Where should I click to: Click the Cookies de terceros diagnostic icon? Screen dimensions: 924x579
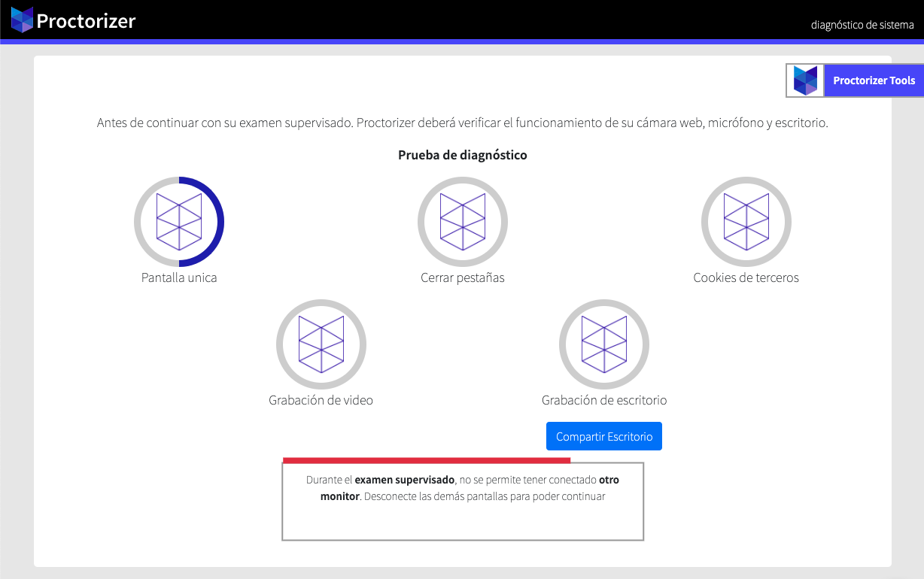click(x=746, y=221)
